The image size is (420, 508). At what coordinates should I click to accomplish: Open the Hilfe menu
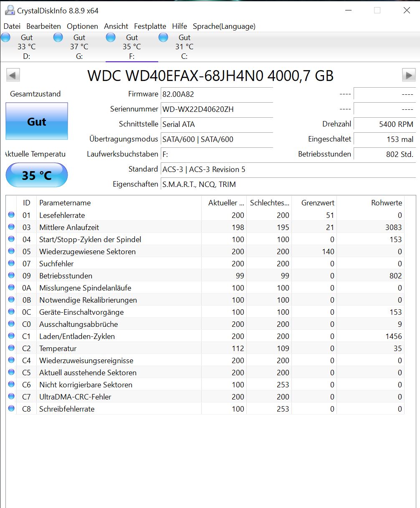coord(180,26)
